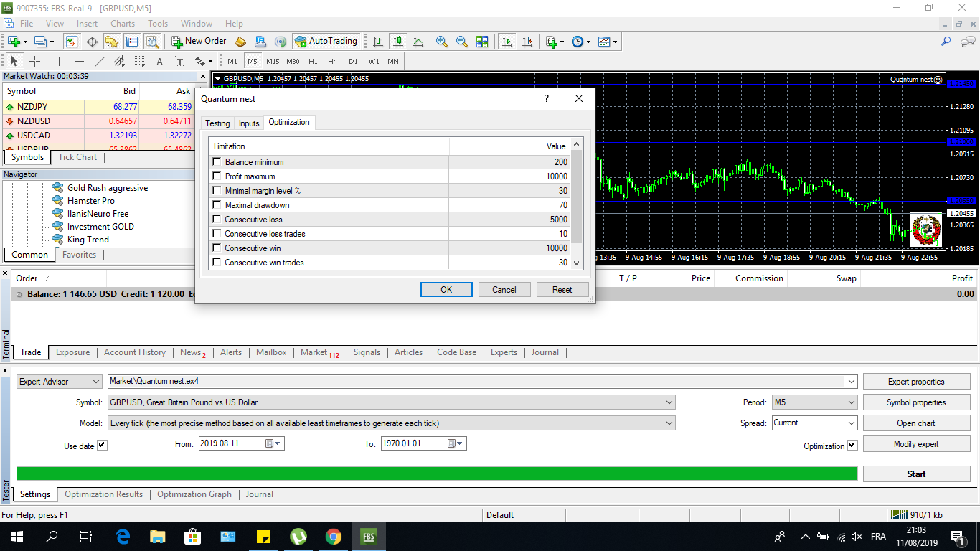Enable the Consecutive win limitation

coord(217,248)
